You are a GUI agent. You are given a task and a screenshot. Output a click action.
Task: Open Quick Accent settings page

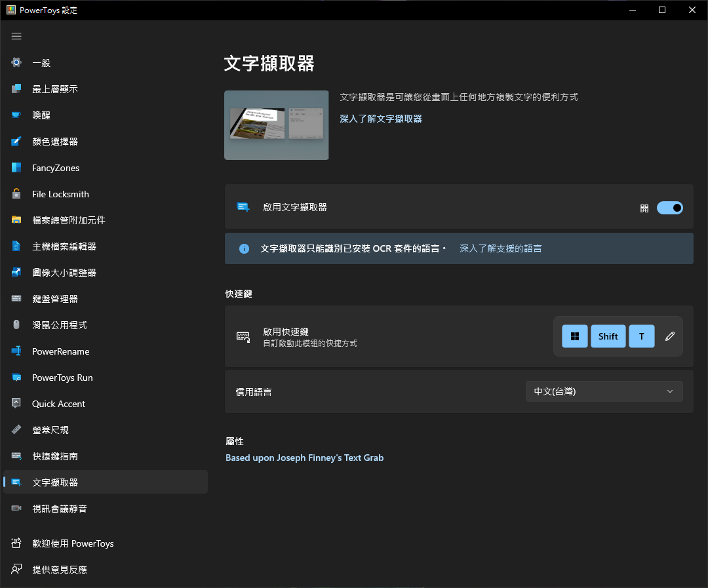59,403
